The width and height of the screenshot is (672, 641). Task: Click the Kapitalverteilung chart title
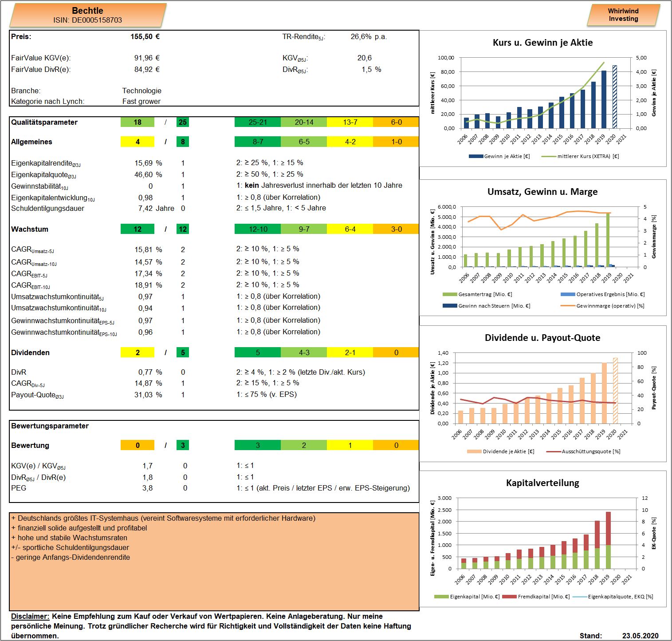point(542,483)
